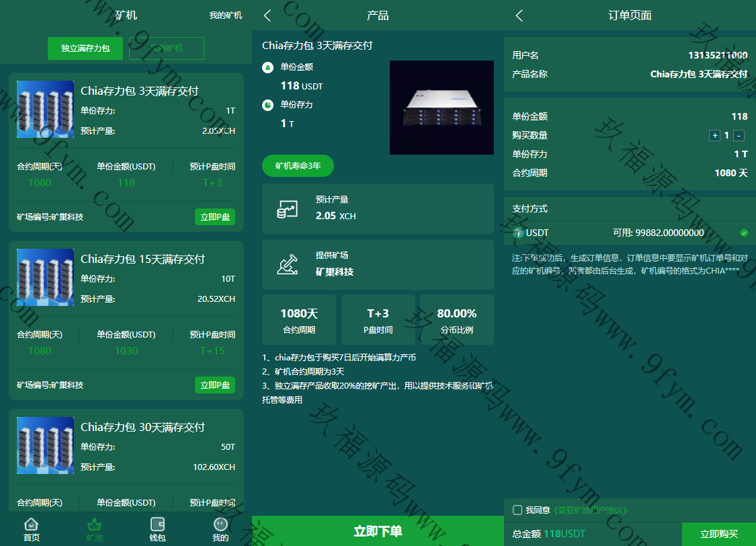Check the 我同意 agreement checkbox
Image resolution: width=756 pixels, height=546 pixels.
(x=517, y=510)
